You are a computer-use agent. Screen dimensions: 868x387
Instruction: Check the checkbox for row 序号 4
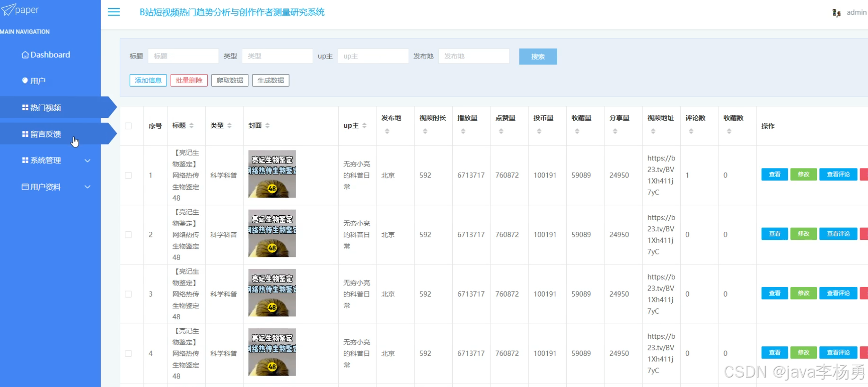[x=128, y=353]
